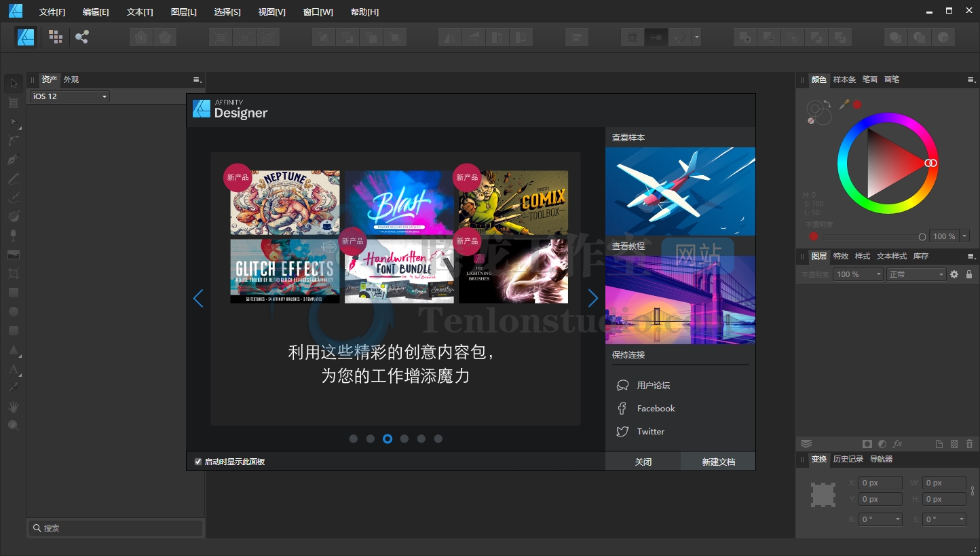Select the Zoom magnifier tool
Image resolution: width=980 pixels, height=556 pixels.
click(14, 426)
